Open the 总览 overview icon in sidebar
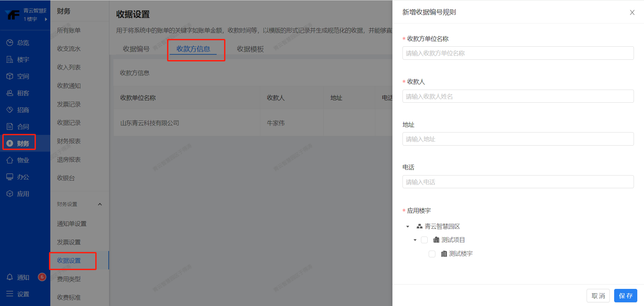The height and width of the screenshot is (306, 644). point(10,43)
